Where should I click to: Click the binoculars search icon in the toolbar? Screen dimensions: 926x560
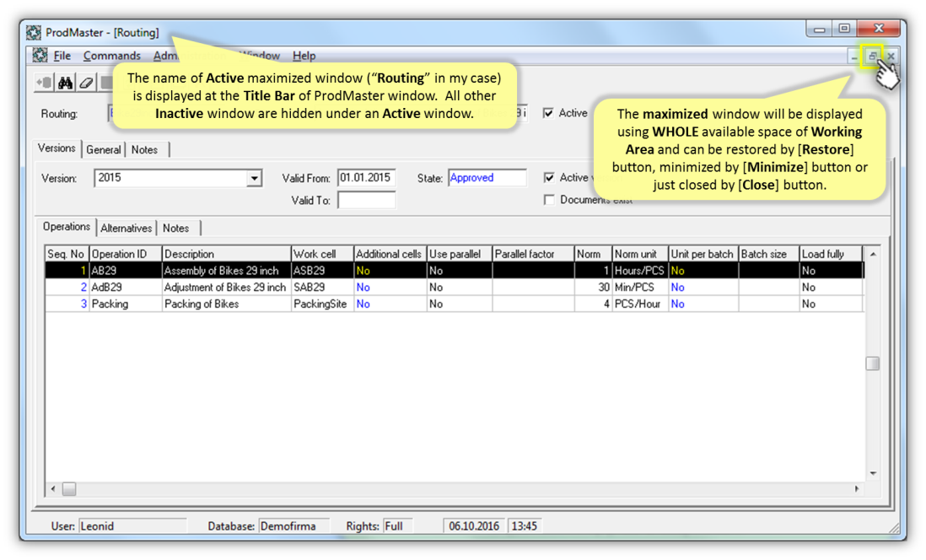[x=65, y=83]
